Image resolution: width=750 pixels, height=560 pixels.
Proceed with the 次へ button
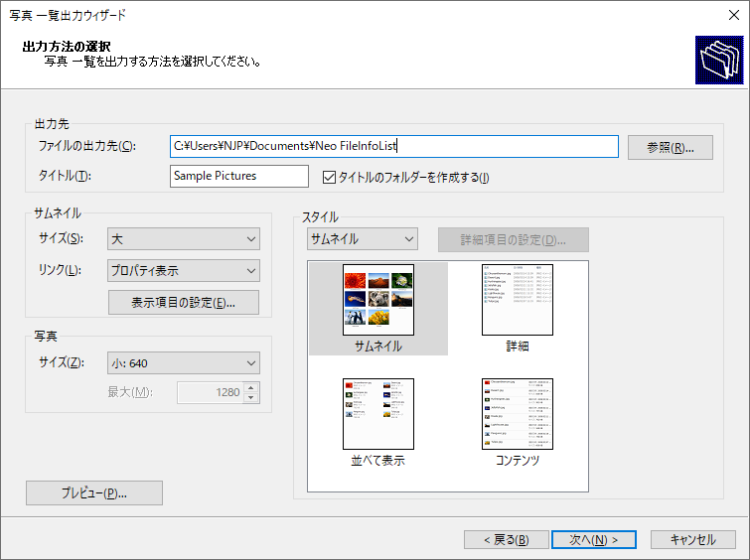(x=594, y=540)
